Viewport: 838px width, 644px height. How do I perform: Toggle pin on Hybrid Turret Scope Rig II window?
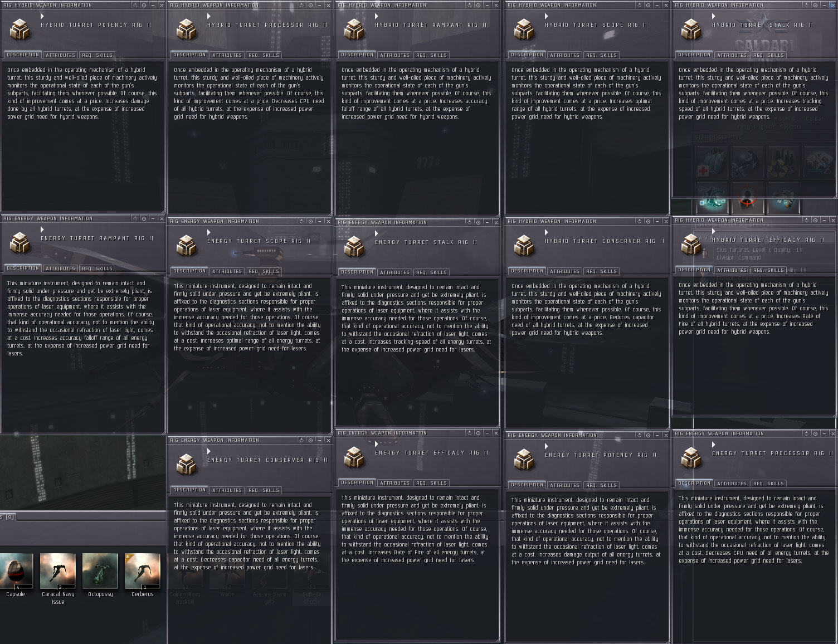pyautogui.click(x=648, y=5)
